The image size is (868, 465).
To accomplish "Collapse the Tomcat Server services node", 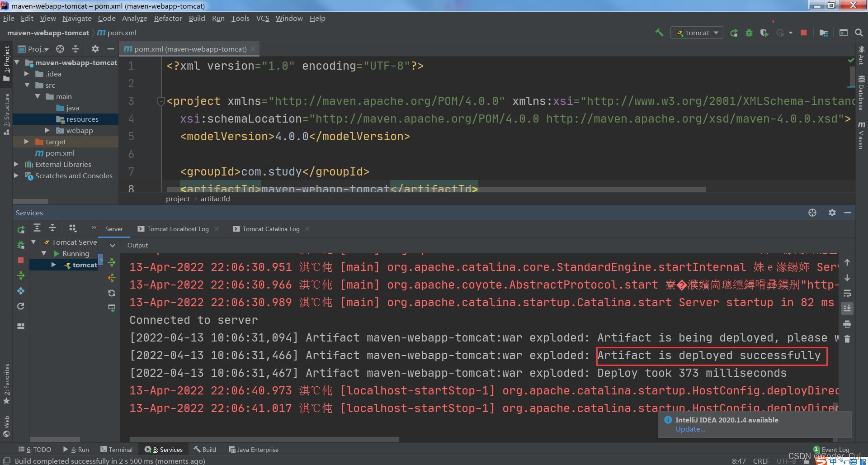I will coord(33,242).
